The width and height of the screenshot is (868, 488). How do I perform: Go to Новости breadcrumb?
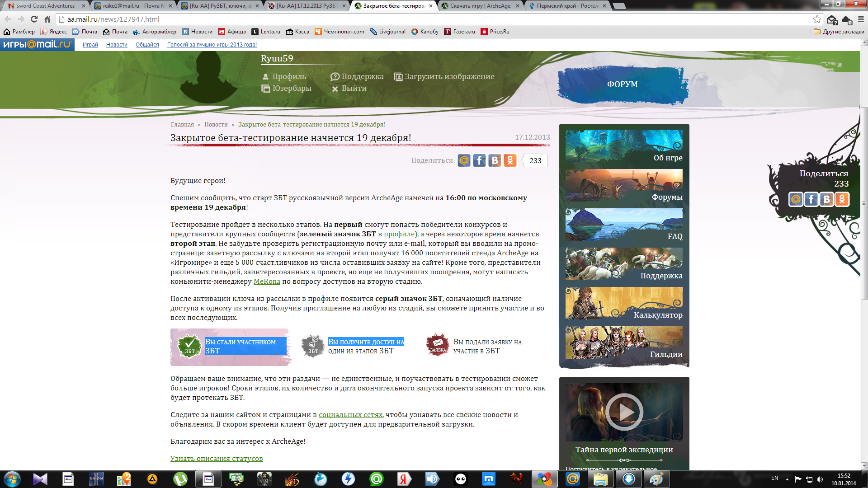[216, 125]
